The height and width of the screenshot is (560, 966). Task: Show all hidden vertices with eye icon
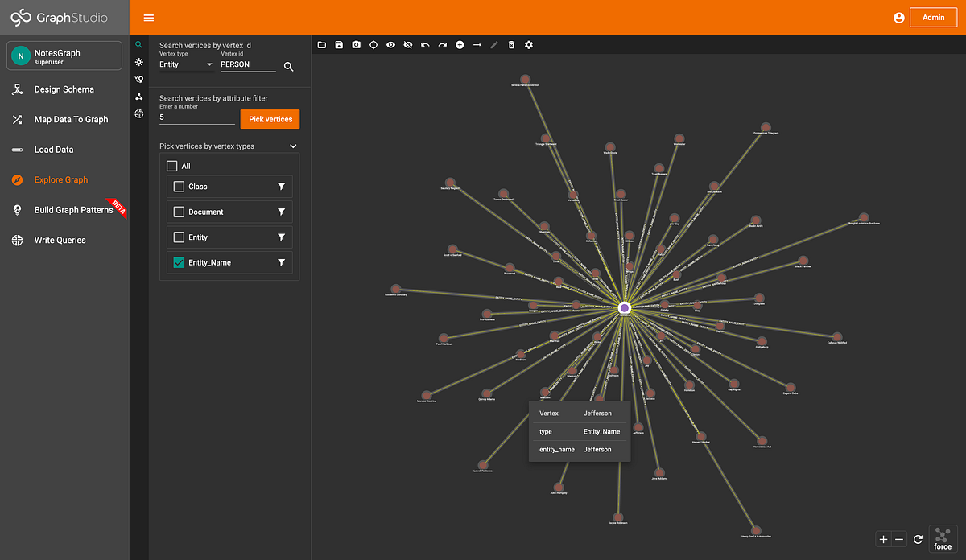tap(390, 45)
